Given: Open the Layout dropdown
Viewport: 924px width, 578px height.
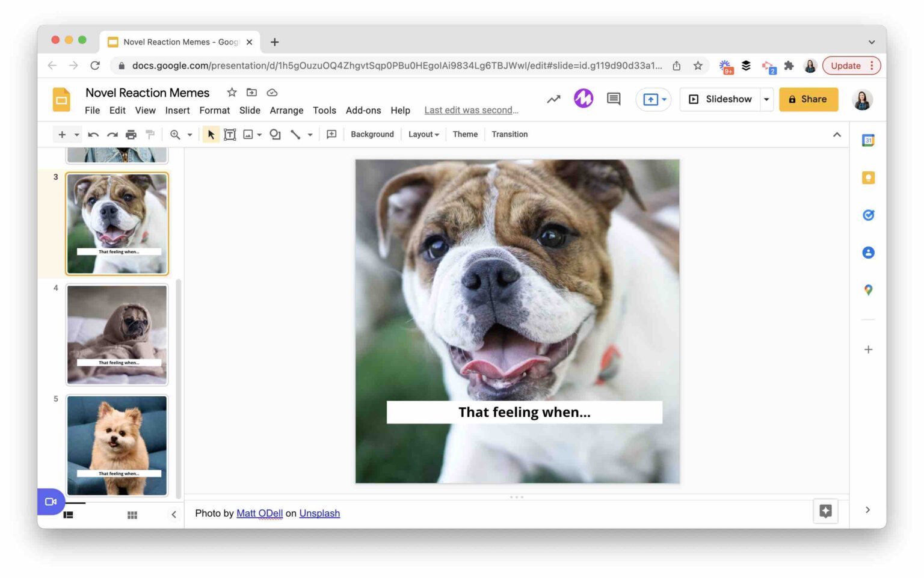Looking at the screenshot, I should pos(423,134).
